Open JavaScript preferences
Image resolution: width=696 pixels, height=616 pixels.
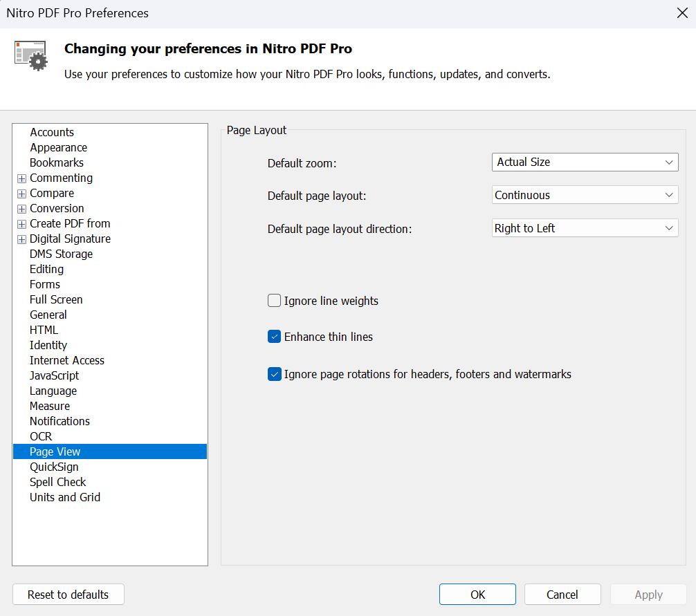(54, 375)
